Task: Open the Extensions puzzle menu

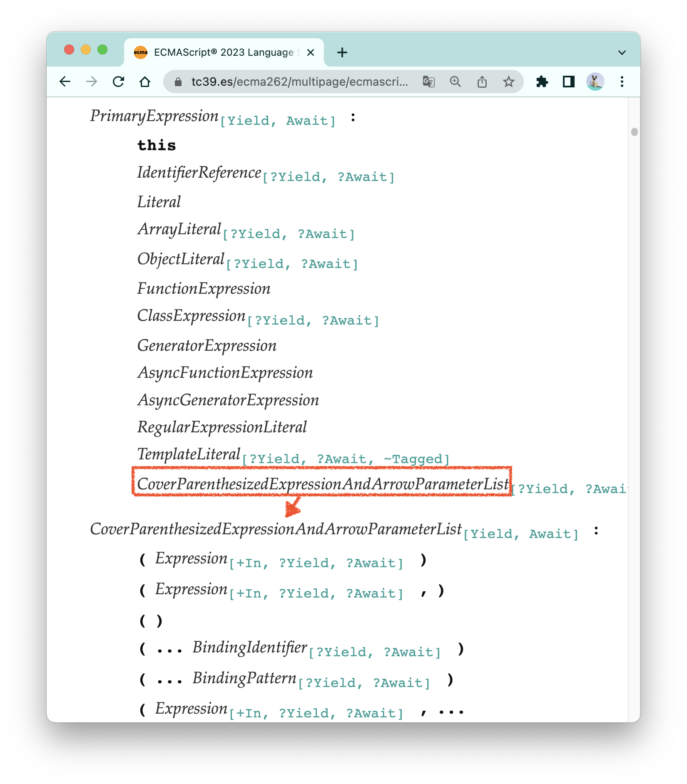Action: click(542, 82)
